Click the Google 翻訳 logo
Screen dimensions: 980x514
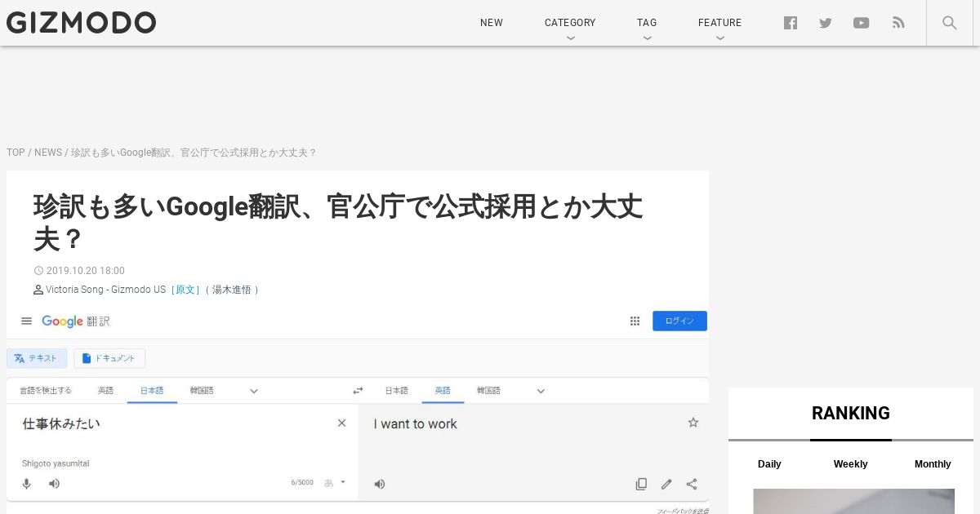(75, 321)
